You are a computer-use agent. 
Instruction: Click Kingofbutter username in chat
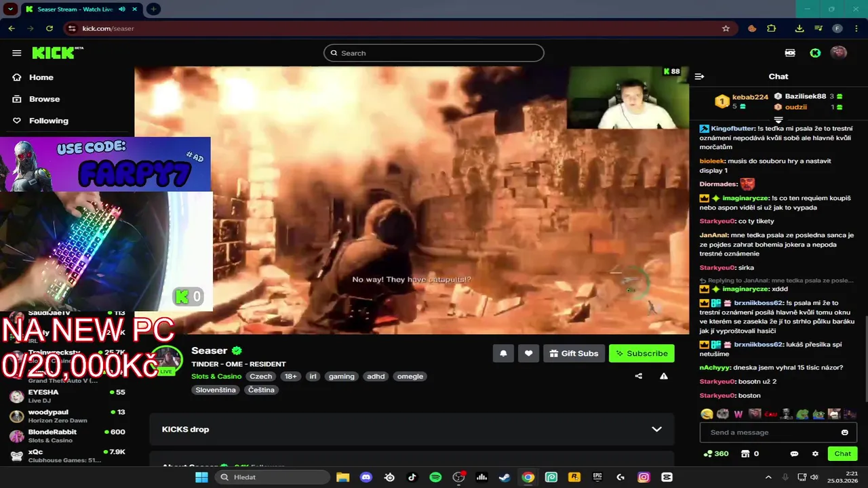[733, 128]
